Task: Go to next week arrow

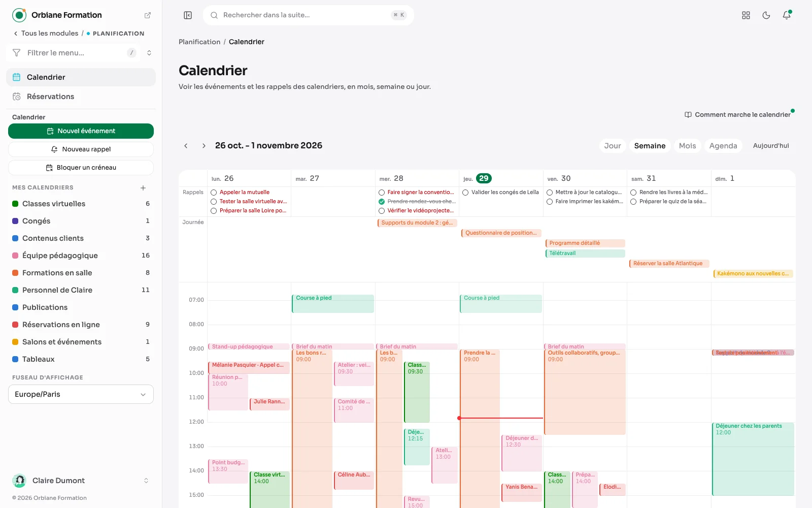Action: pos(204,146)
